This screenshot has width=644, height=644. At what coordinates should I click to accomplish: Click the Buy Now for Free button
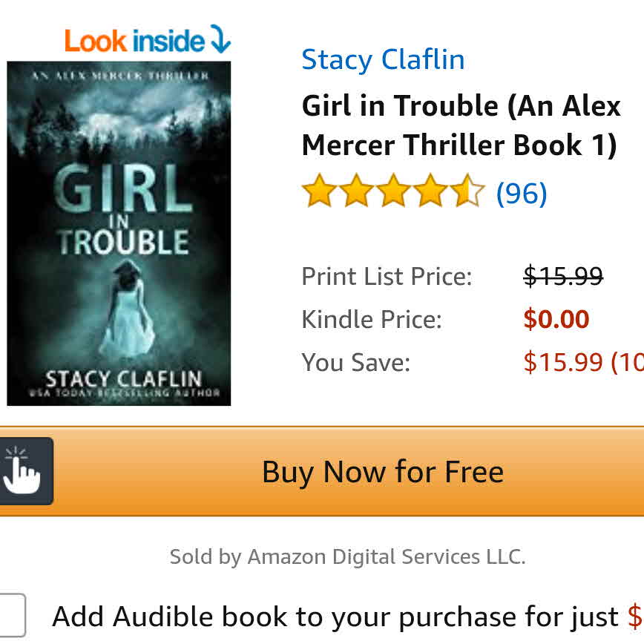click(322, 471)
